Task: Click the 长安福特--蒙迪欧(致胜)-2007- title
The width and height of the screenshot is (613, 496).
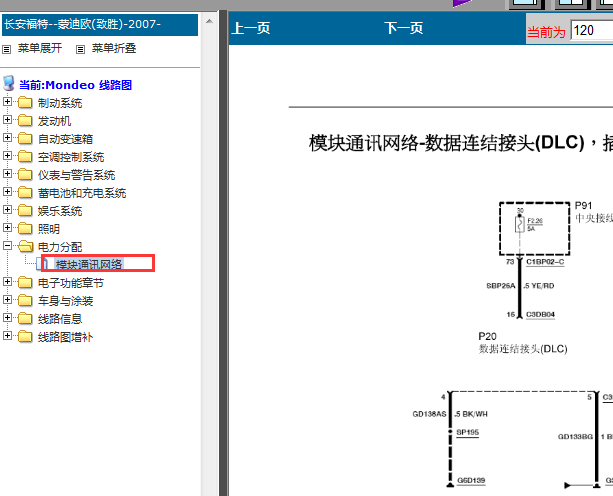Action: click(82, 24)
